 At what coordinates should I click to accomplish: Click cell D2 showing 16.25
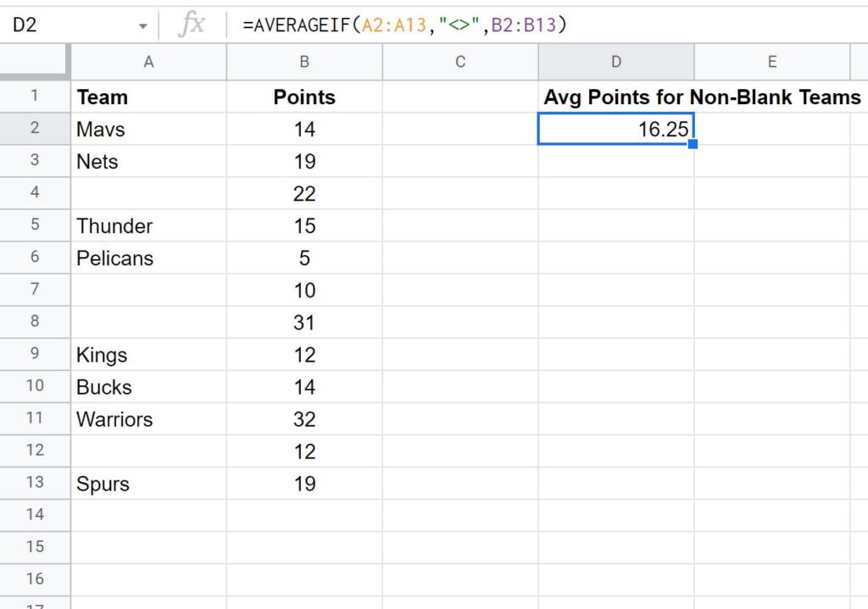pyautogui.click(x=616, y=129)
